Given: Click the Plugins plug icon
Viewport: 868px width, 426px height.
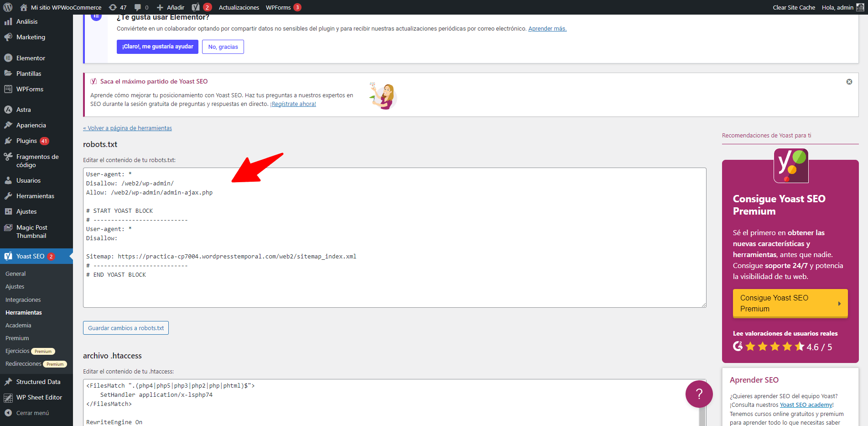Looking at the screenshot, I should pos(8,141).
